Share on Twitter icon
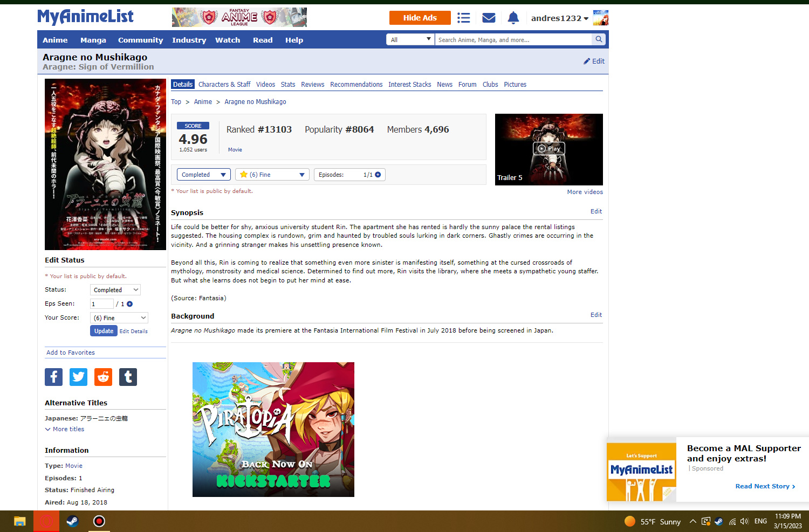 (78, 377)
